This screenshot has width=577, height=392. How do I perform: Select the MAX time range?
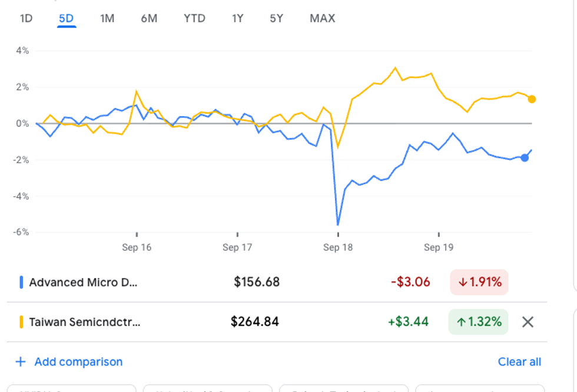[x=322, y=18]
